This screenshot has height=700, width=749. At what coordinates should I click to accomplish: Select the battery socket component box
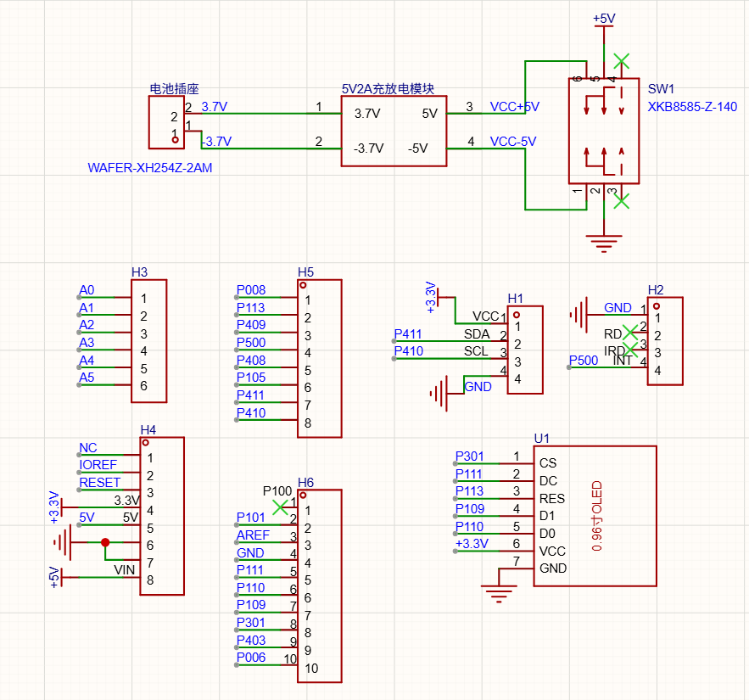point(166,122)
